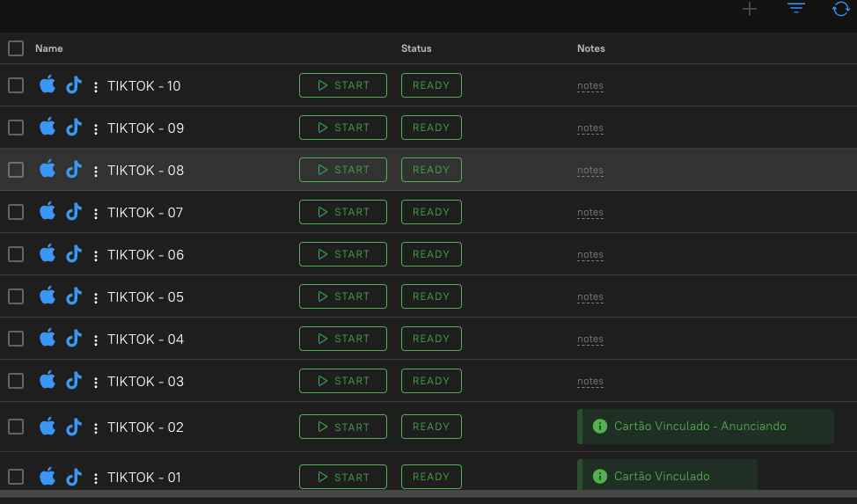
Task: Toggle the select-all checkbox in header
Action: pyautogui.click(x=16, y=48)
